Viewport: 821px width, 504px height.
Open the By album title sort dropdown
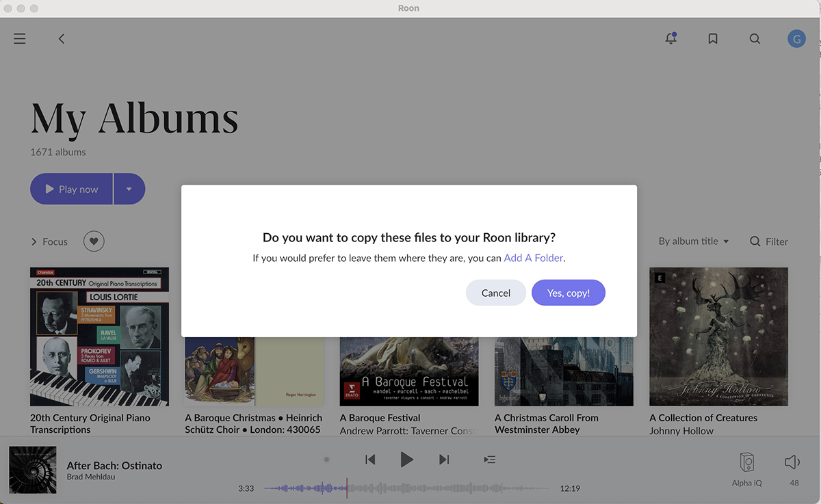point(694,241)
